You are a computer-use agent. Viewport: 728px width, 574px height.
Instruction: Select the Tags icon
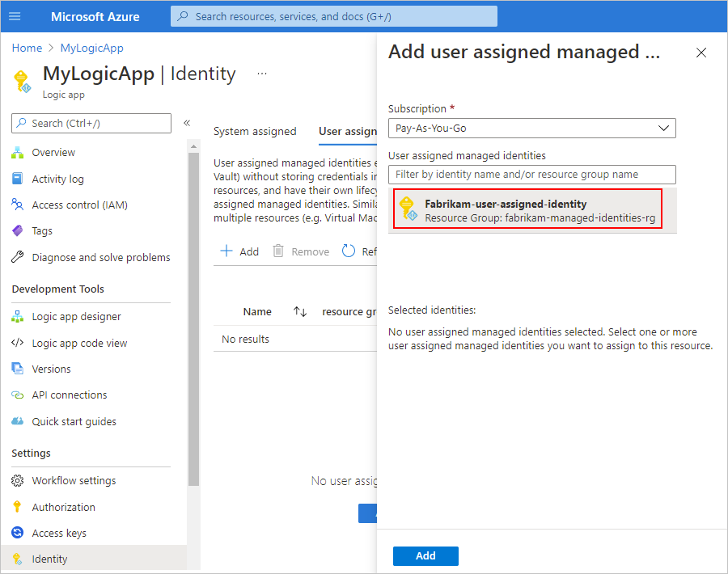[18, 231]
